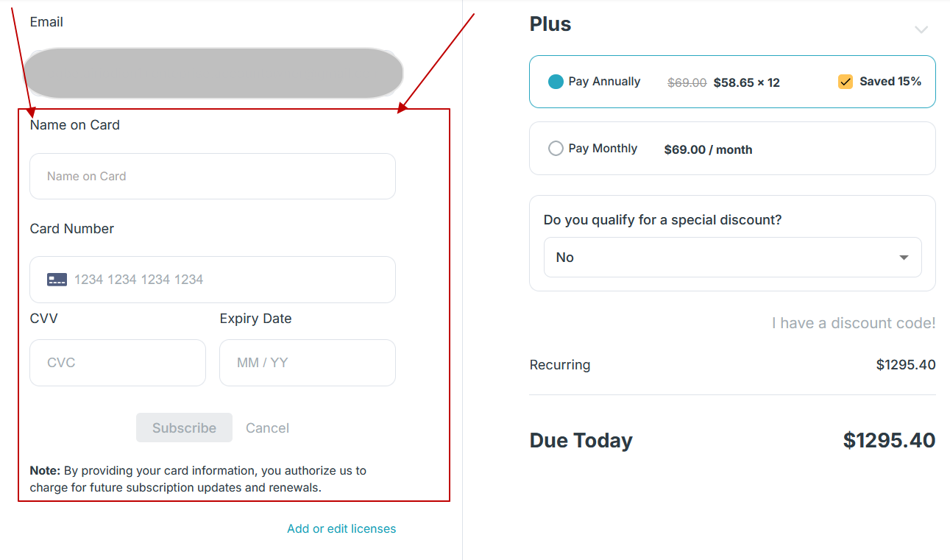Click I have a discount code!
The image size is (950, 560).
tap(853, 322)
